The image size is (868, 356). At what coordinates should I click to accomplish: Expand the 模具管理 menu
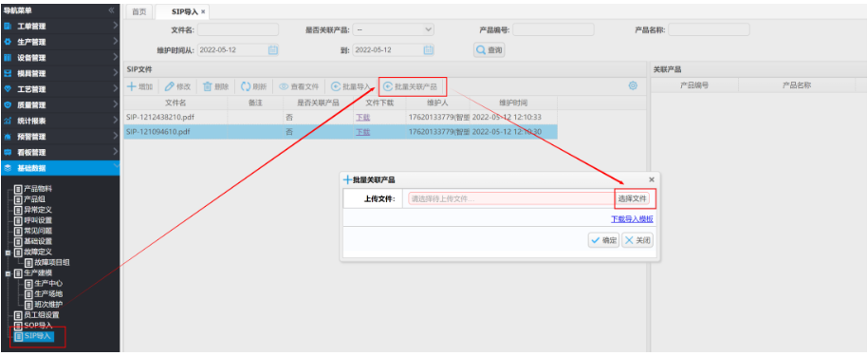click(x=60, y=73)
